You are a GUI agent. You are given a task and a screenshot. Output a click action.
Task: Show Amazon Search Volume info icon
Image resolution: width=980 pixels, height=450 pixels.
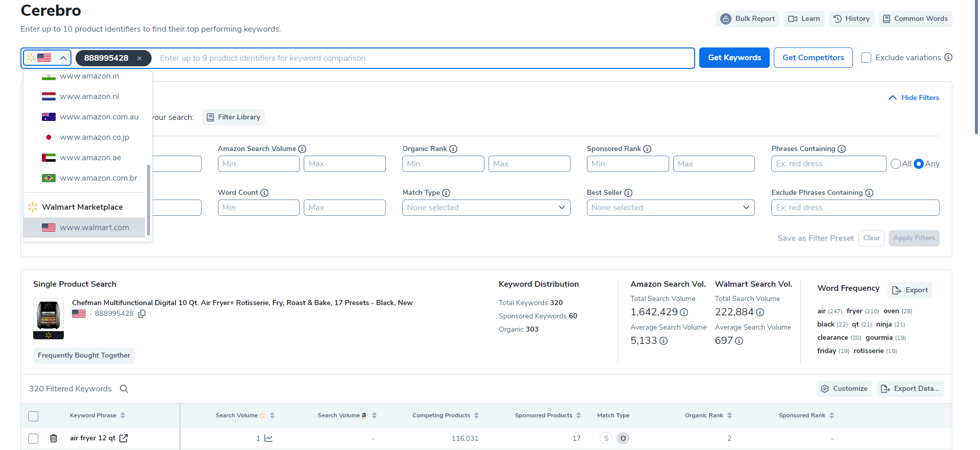(302, 149)
